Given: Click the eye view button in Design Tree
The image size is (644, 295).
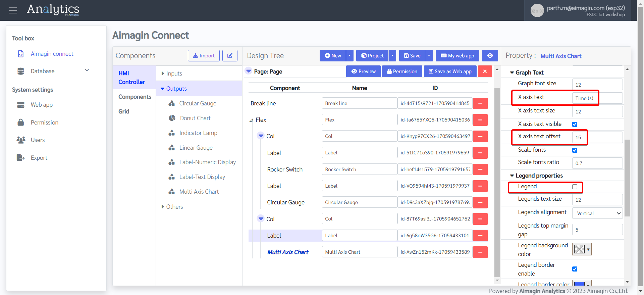Looking at the screenshot, I should 490,56.
